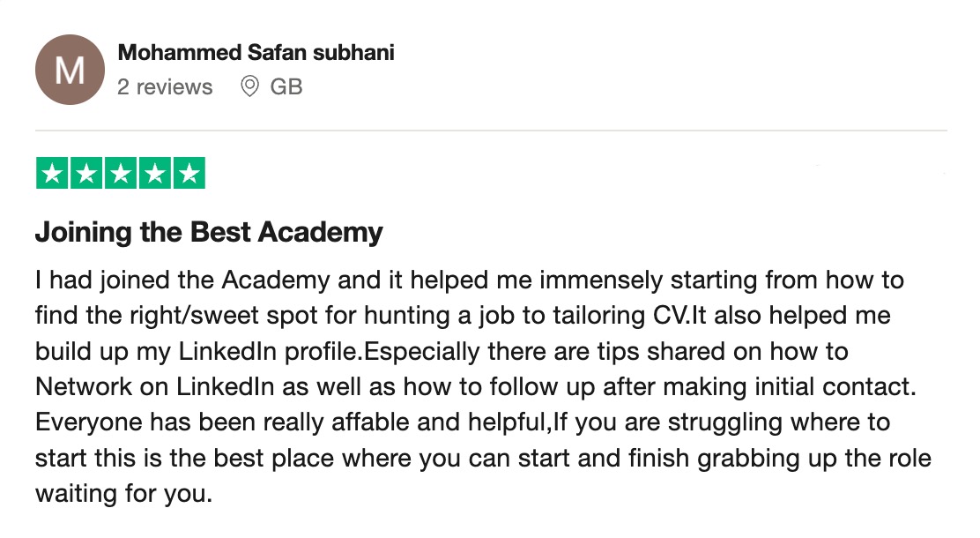980x538 pixels.
Task: Click the horizontal divider below the reviewer info
Action: click(x=491, y=131)
